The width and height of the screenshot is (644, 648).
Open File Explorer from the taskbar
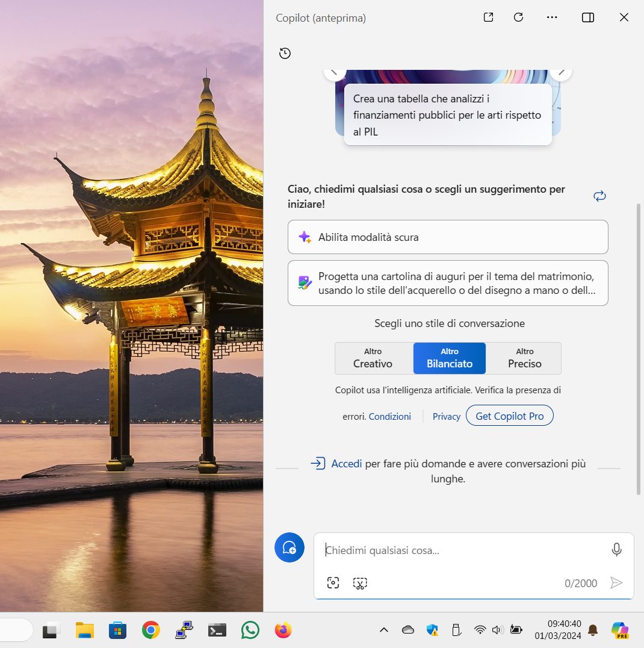pos(85,630)
